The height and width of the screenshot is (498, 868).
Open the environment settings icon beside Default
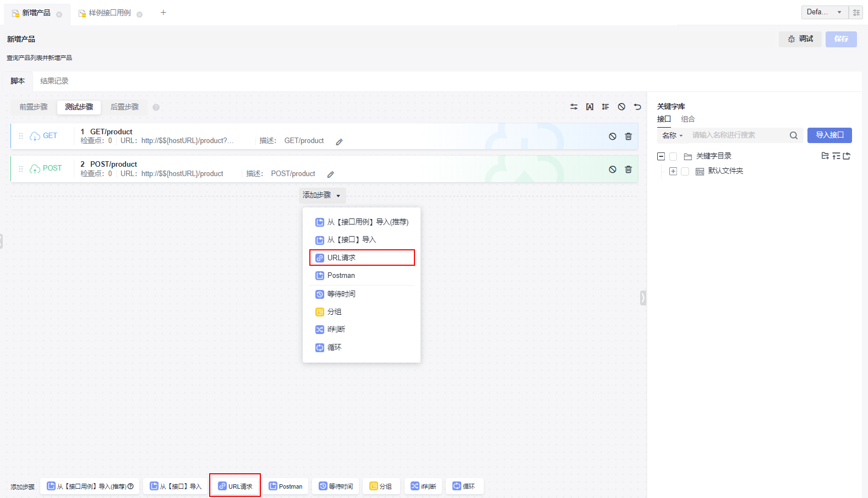(x=856, y=12)
